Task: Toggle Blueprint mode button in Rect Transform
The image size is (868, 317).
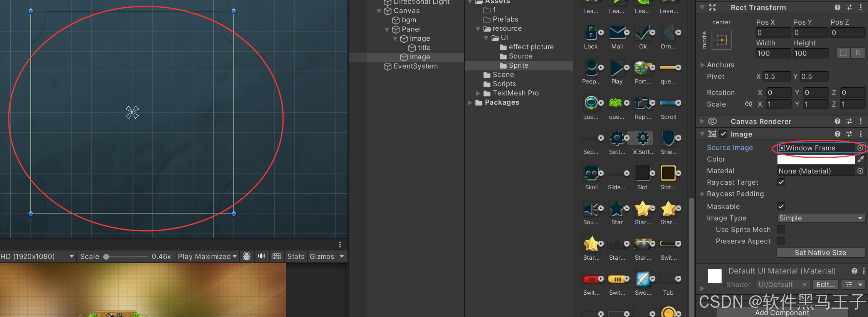Action: (843, 53)
